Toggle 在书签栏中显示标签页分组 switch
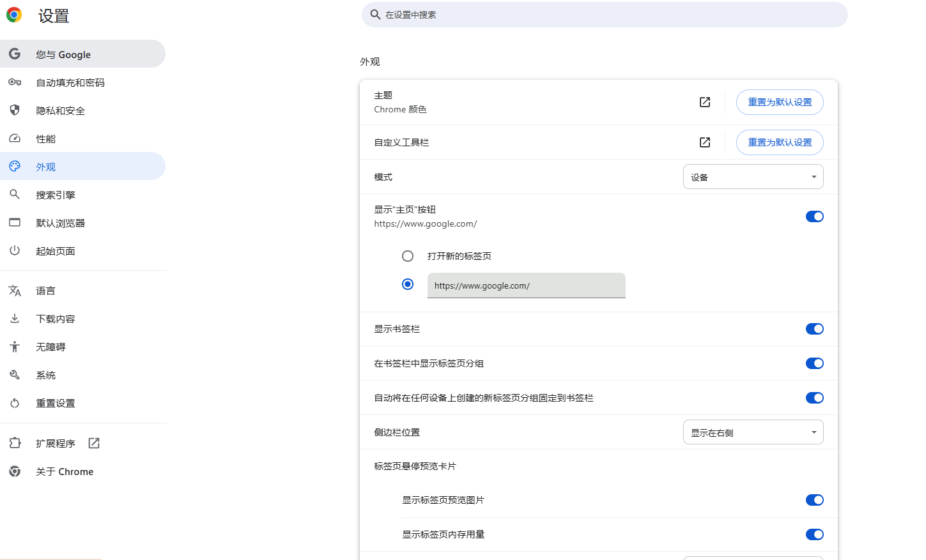Viewport: 926px width, 560px height. (815, 363)
